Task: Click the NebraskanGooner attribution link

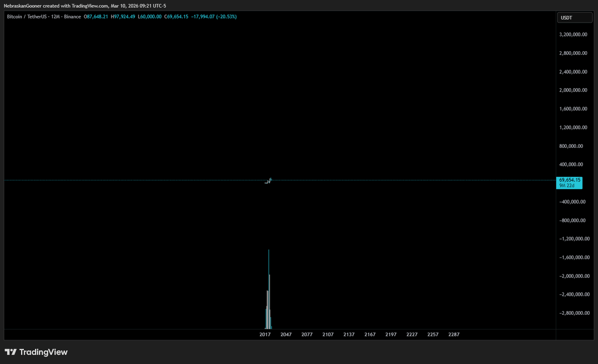Action: (x=21, y=5)
